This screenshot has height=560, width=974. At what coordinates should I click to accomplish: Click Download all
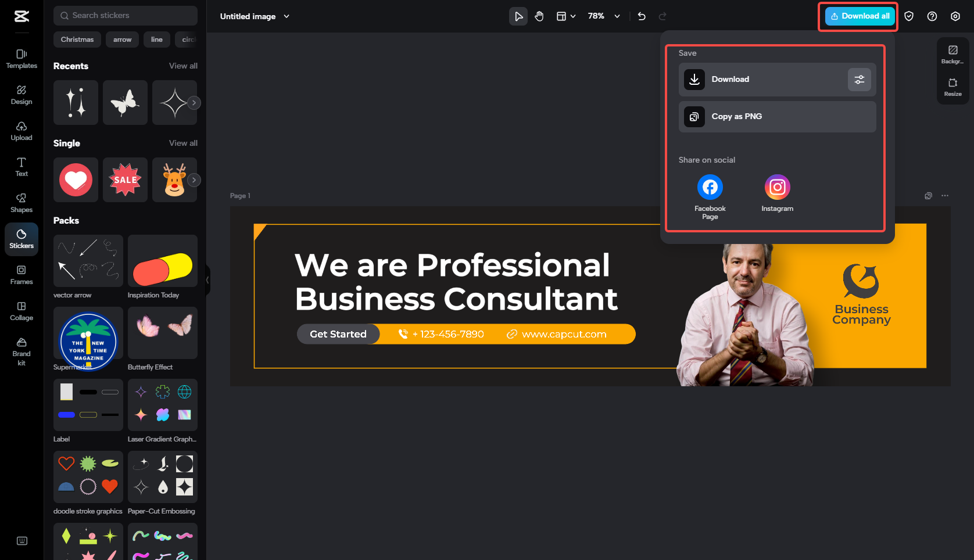pos(858,16)
